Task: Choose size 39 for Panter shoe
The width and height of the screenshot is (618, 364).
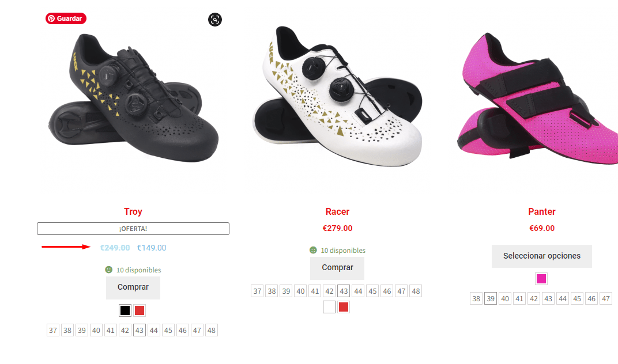Action: 491,298
